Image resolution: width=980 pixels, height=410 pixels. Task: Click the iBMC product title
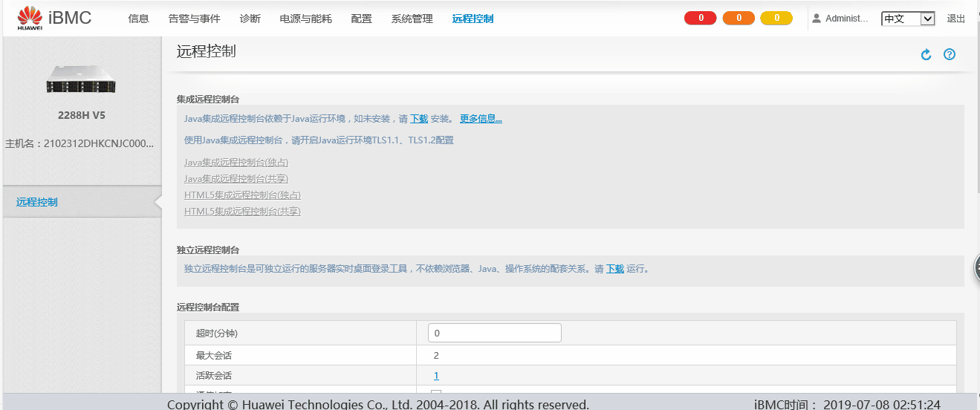pos(70,18)
